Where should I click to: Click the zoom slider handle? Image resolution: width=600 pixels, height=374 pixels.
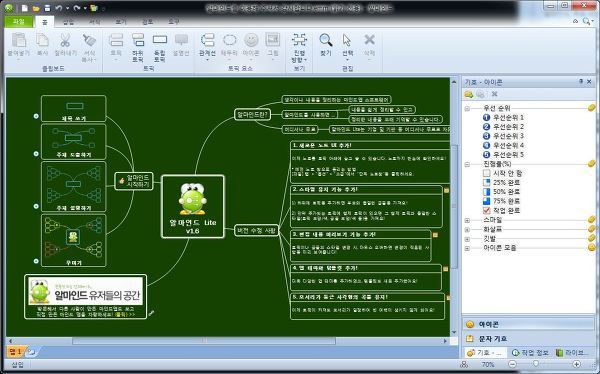(x=536, y=364)
